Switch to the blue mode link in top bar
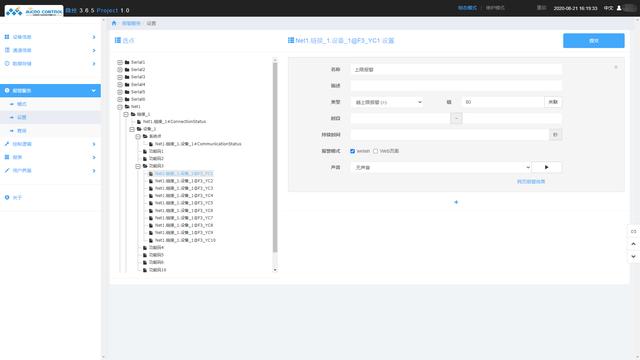 pos(467,8)
